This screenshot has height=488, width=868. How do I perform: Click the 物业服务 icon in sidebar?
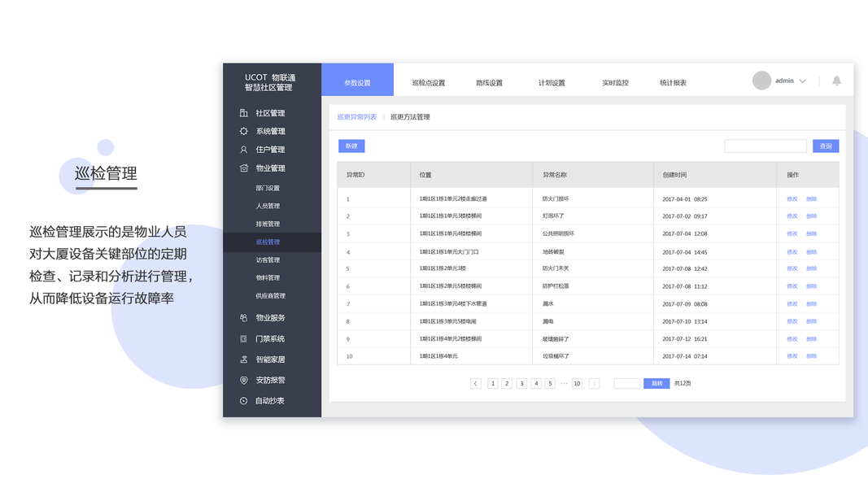(x=243, y=317)
